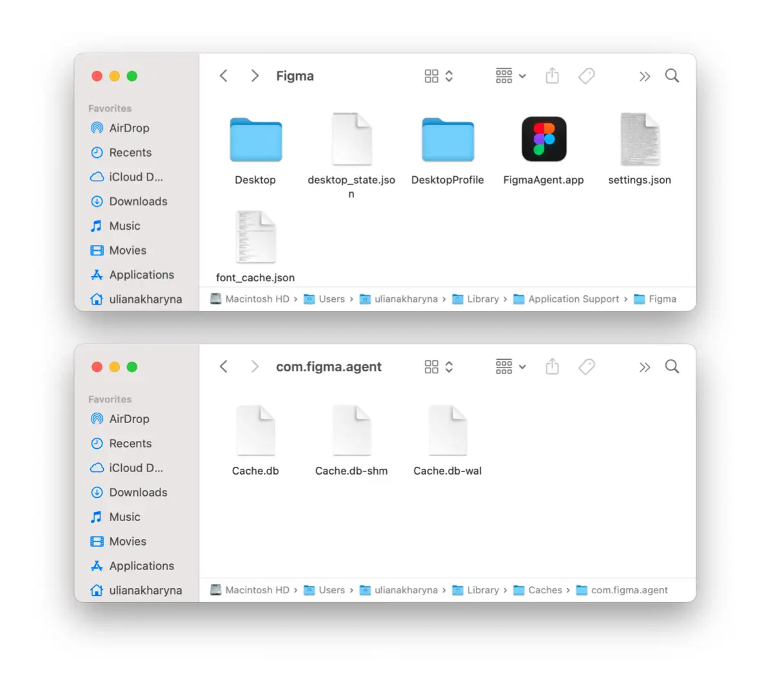This screenshot has height=688, width=784.
Task: Open Applications in the com.figma.agent window sidebar
Action: coord(141,565)
